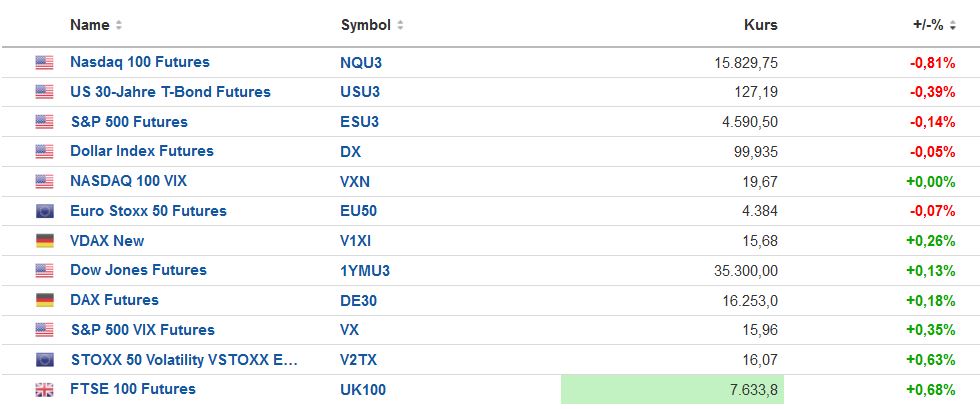The height and width of the screenshot is (409, 980).
Task: Click the German flag beside DAX Futures
Action: [44, 300]
